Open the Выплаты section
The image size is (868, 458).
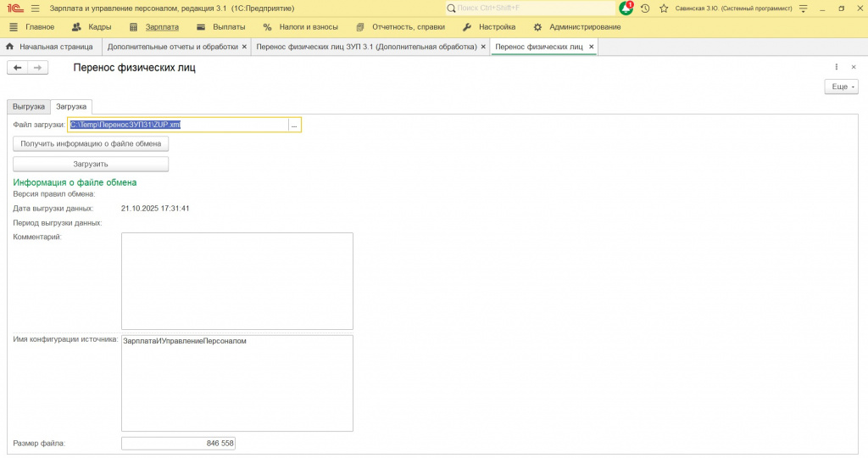click(221, 26)
